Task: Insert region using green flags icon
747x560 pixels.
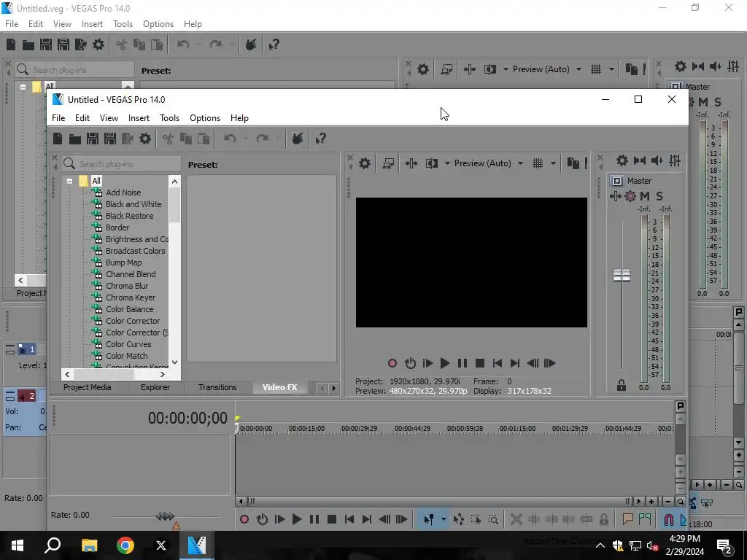Action: 645,519
